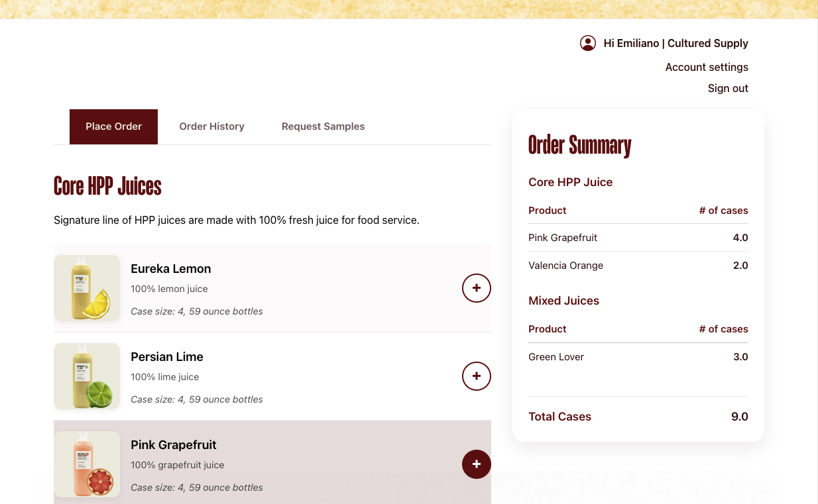Add Pink Grapefruit with plus button
The height and width of the screenshot is (504, 818).
pyautogui.click(x=476, y=464)
